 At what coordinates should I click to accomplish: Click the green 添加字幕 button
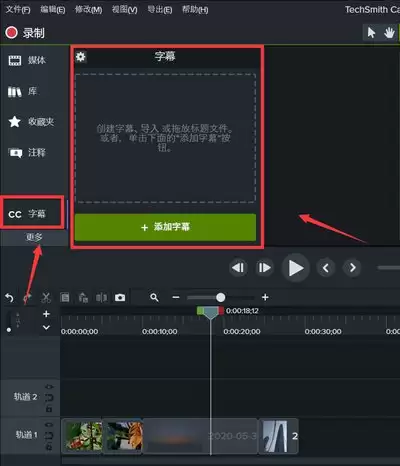pos(165,227)
